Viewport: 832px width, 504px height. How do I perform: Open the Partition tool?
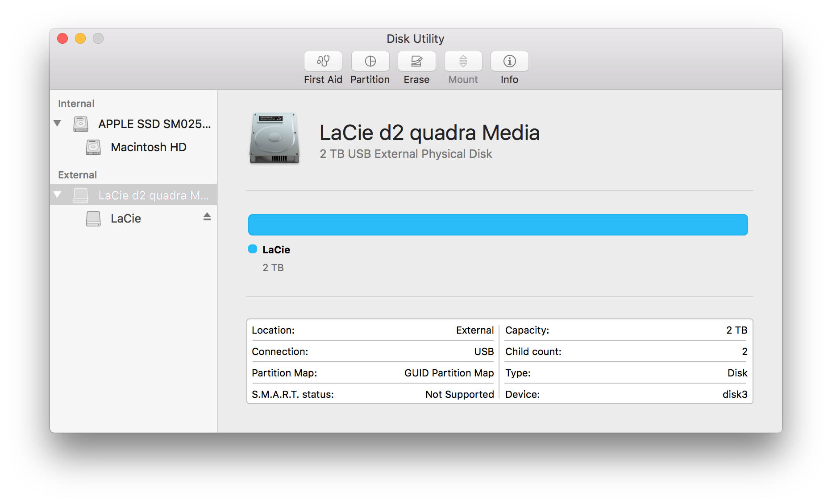(370, 61)
